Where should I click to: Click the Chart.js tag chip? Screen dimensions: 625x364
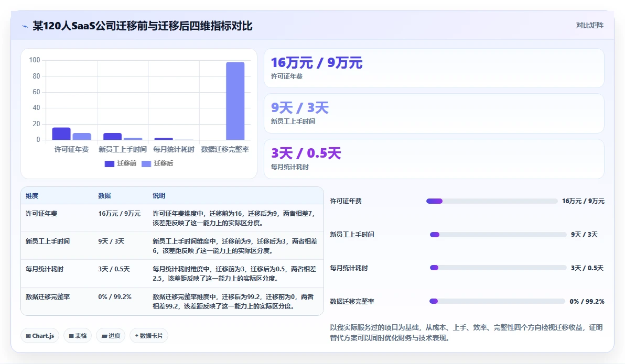[x=40, y=336]
